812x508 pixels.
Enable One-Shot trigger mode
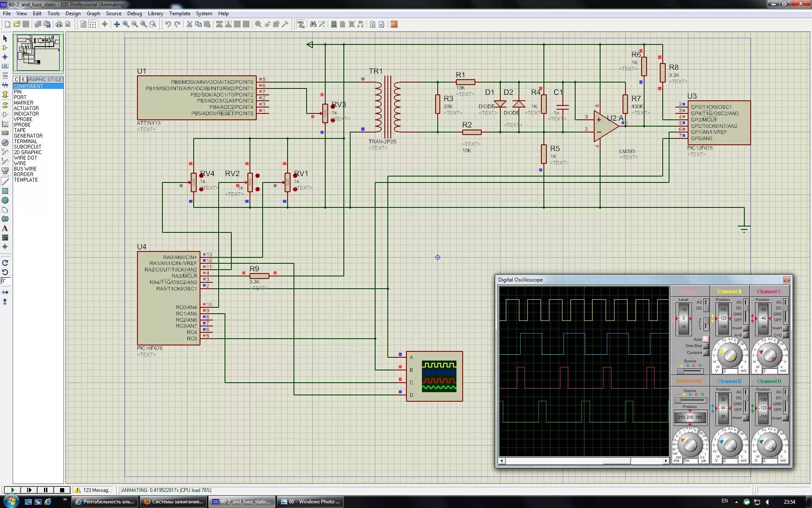[705, 346]
